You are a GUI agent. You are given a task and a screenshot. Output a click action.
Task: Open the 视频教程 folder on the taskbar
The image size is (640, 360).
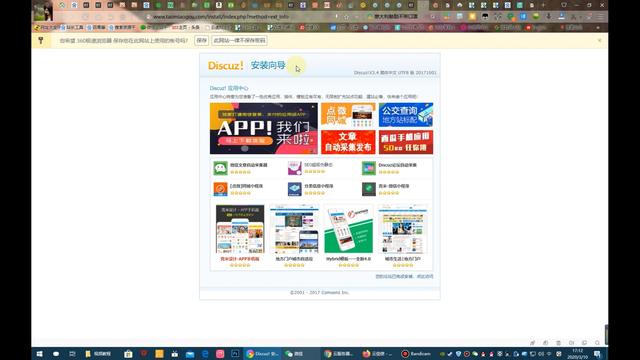point(98,354)
